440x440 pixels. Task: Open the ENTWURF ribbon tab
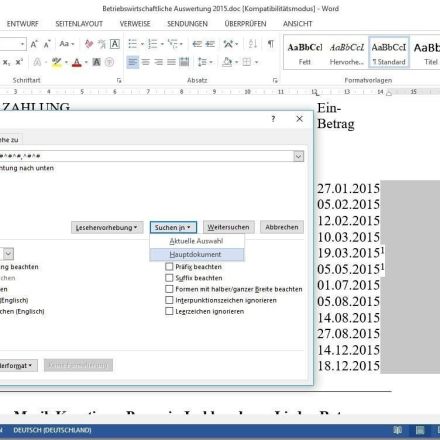(22, 24)
